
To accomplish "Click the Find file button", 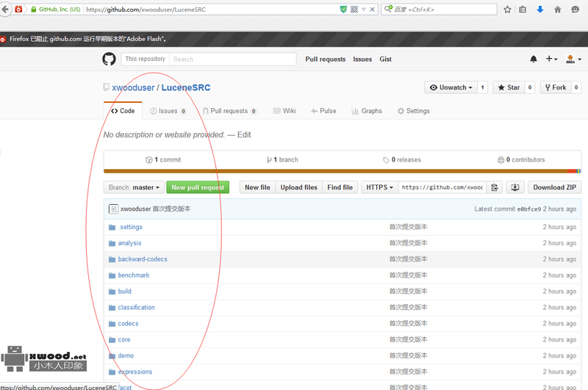I will [x=340, y=187].
